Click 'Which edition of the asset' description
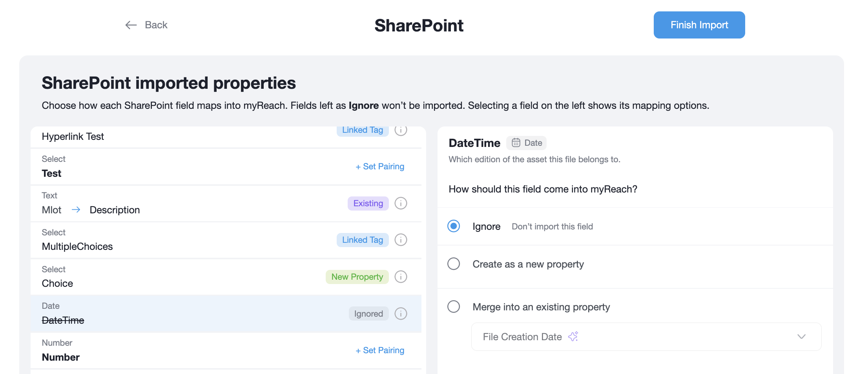This screenshot has height=374, width=868. [534, 159]
